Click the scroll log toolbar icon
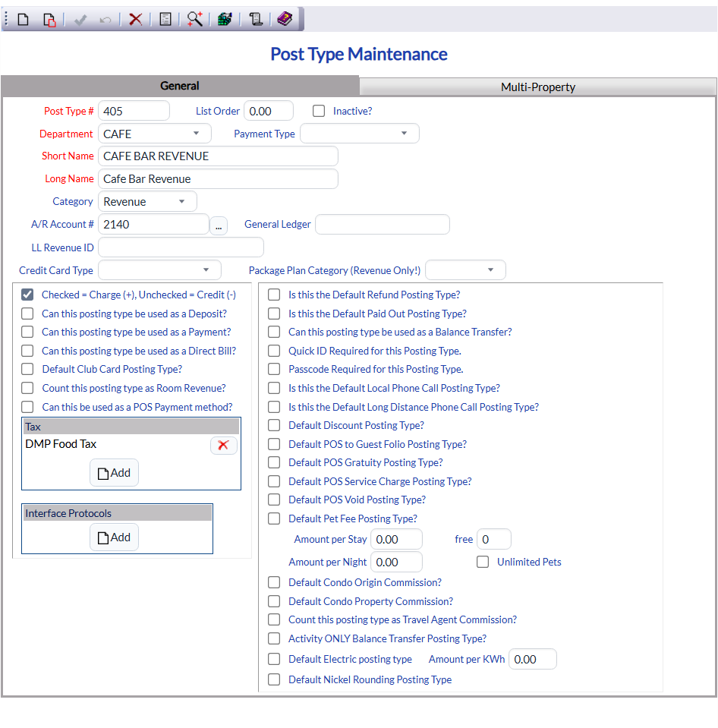 [256, 20]
